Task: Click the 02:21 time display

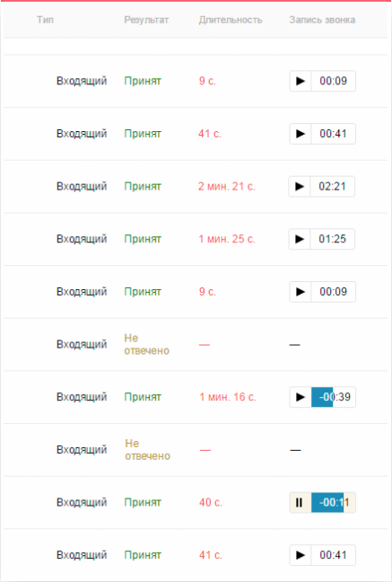Action: point(332,186)
